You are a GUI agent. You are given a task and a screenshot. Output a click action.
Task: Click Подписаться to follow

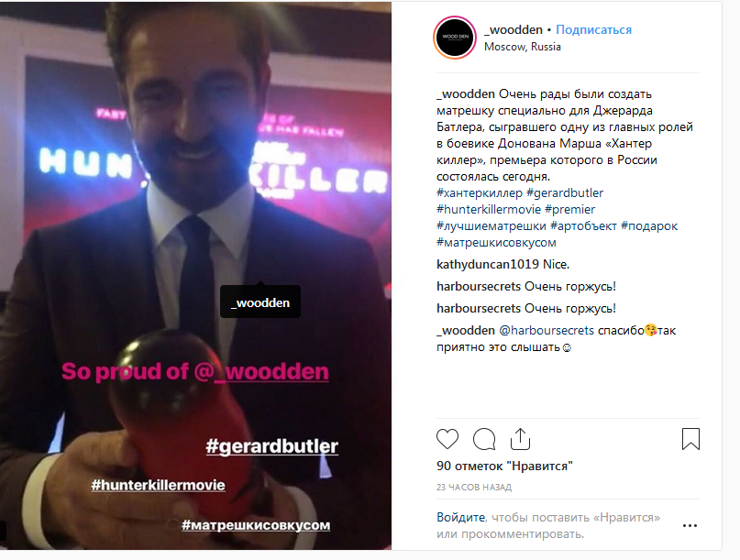pyautogui.click(x=593, y=29)
